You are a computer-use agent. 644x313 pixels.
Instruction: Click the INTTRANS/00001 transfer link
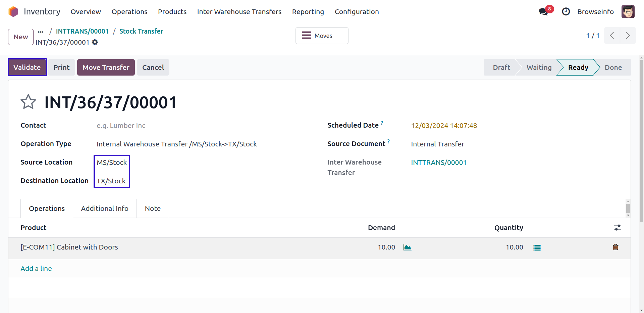click(439, 163)
